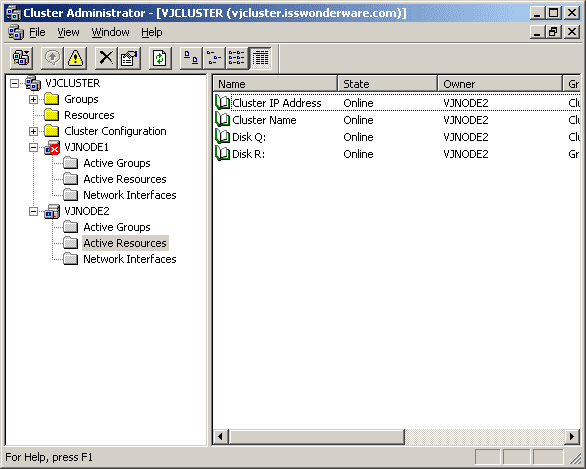
Task: Click the yellow warning Initiate Failure icon
Action: pos(75,58)
